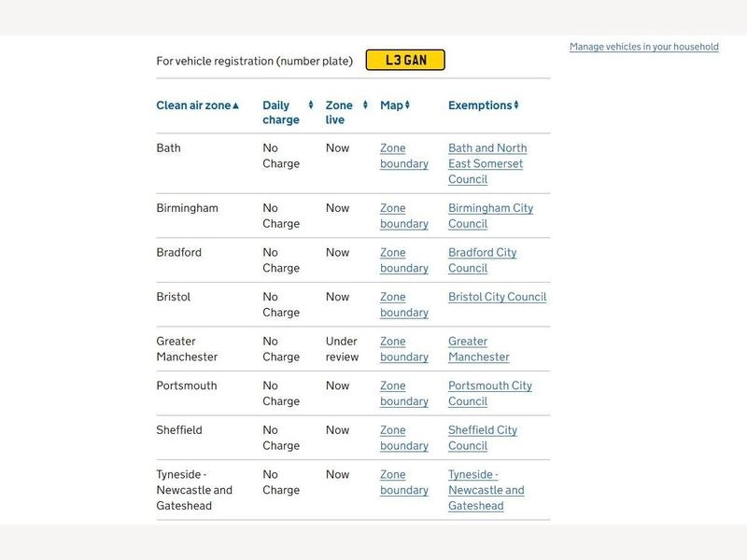
Task: Open Bristol City Council exemptions link
Action: [x=498, y=297]
